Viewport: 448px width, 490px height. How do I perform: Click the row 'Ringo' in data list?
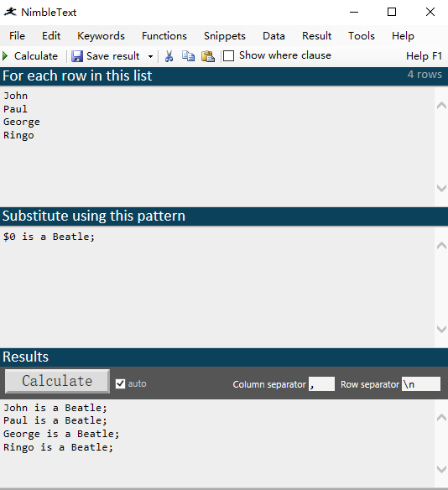pos(18,135)
